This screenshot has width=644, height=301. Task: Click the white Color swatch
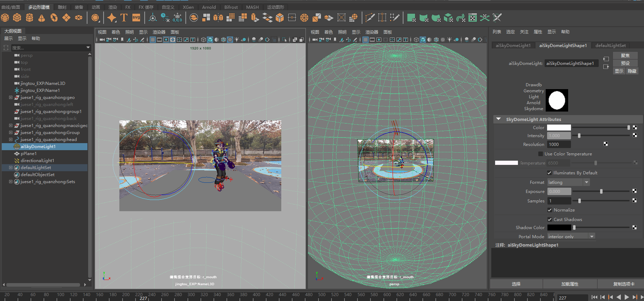[559, 128]
